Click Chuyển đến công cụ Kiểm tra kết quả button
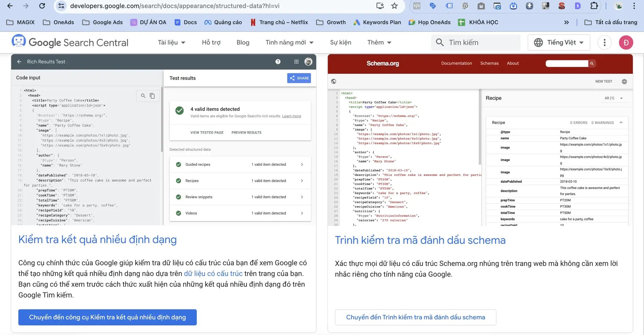The image size is (644, 335). tap(108, 317)
